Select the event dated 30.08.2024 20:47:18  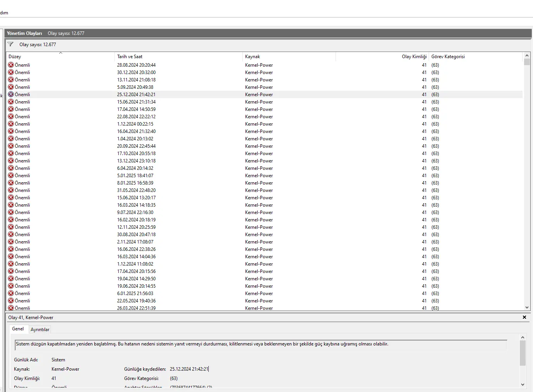point(264,234)
